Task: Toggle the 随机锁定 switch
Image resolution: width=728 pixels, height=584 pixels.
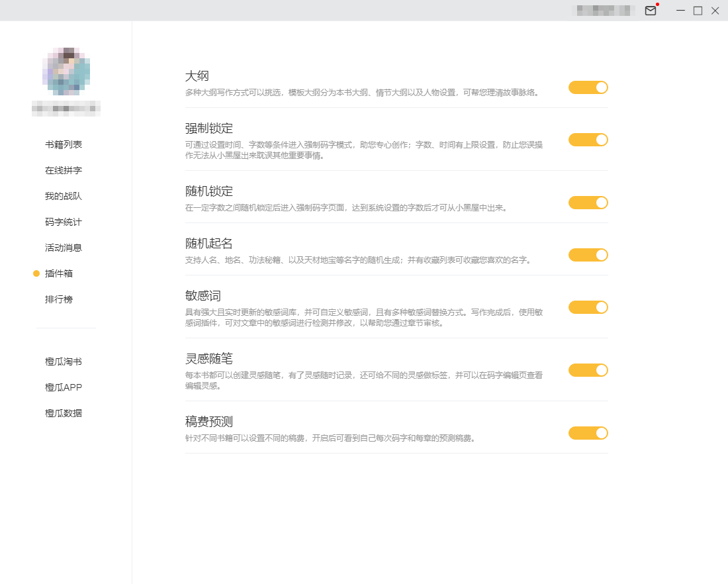Action: pos(588,202)
